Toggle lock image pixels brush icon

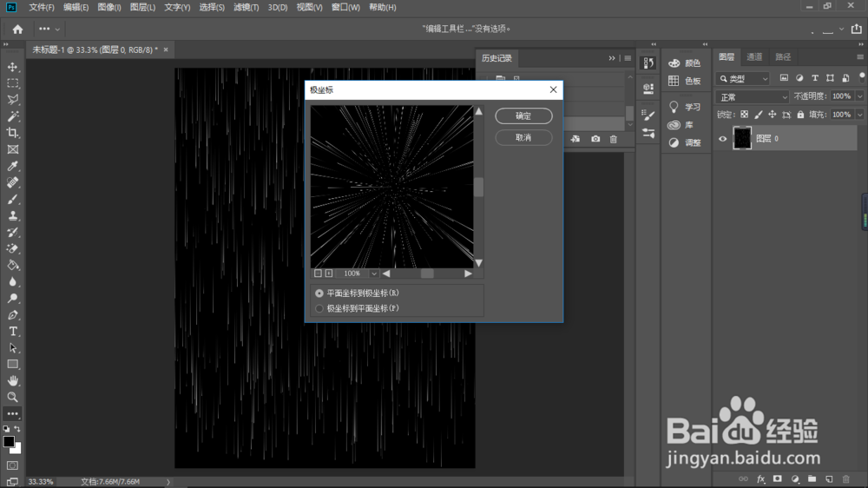[x=759, y=115]
